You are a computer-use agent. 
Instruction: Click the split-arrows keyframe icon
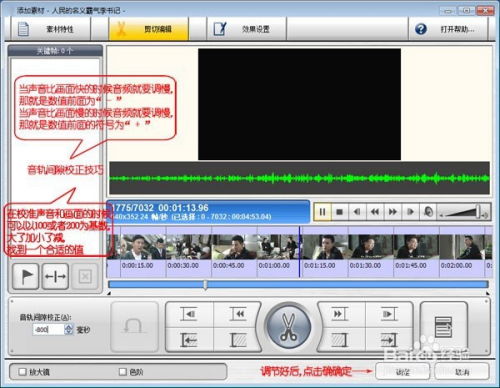point(55,276)
